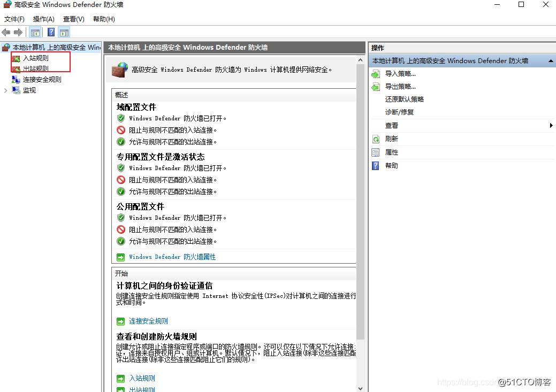
Task: Click 刷新 in the actions pane
Action: pos(392,139)
